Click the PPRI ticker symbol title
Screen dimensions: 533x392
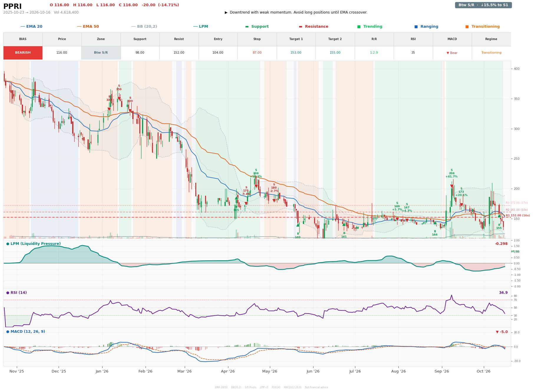[x=12, y=6]
